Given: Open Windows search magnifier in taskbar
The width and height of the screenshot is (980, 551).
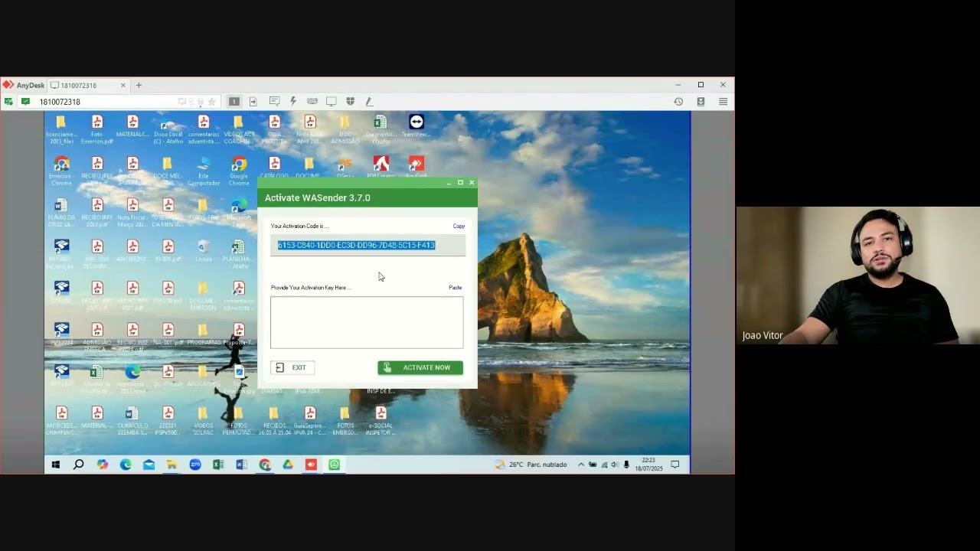Looking at the screenshot, I should (x=78, y=465).
